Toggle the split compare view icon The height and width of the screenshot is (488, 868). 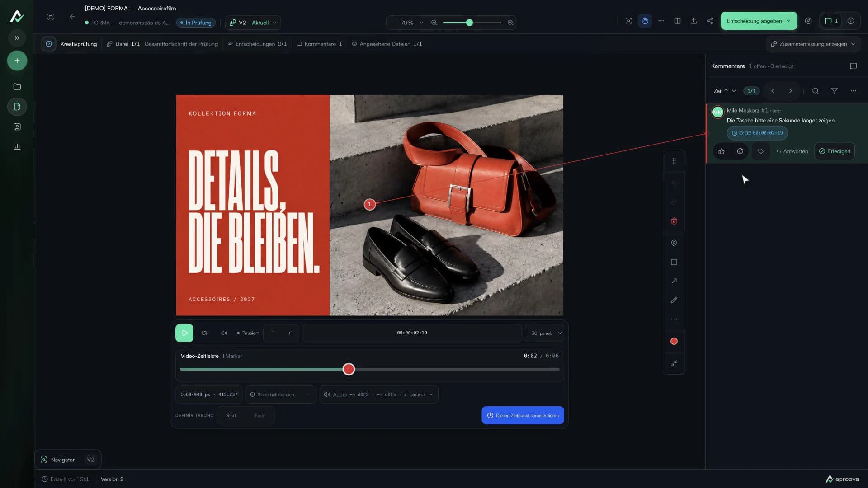pos(677,21)
